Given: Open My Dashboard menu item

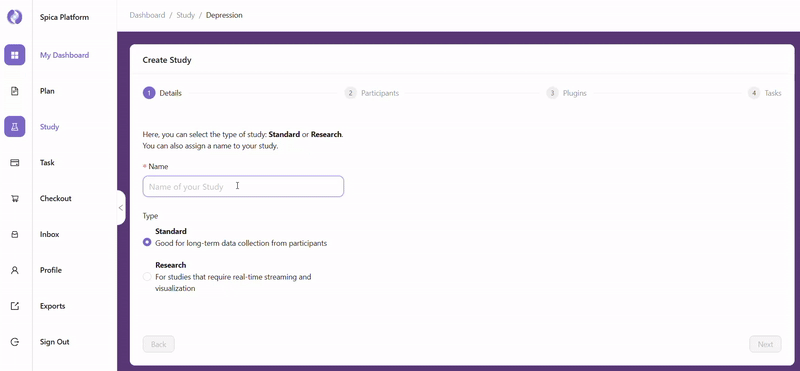Looking at the screenshot, I should (64, 55).
